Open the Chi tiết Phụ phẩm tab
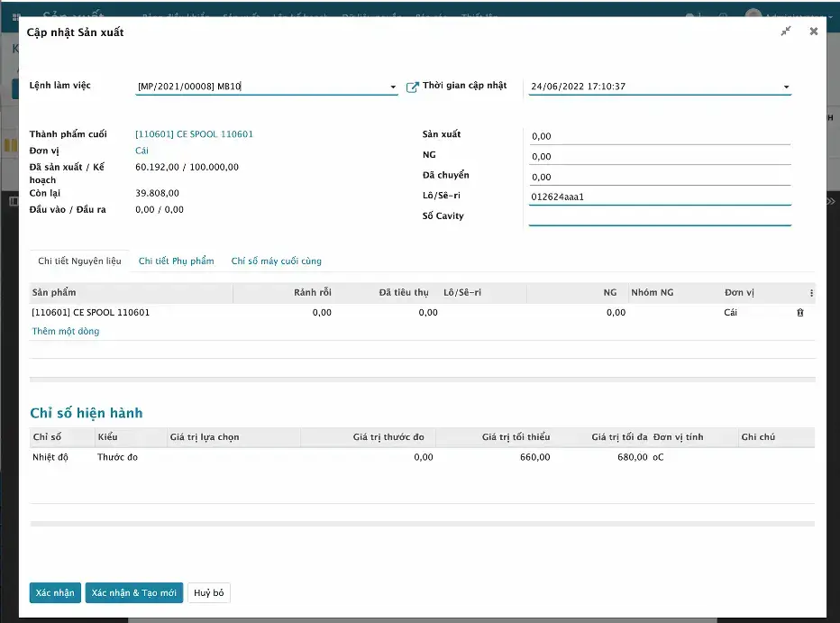 pos(176,261)
